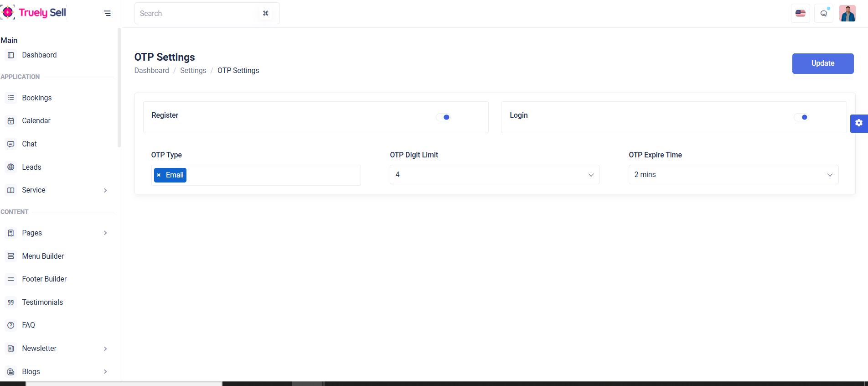This screenshot has height=386, width=868.
Task: Open the notifications chat bubble icon
Action: click(823, 13)
